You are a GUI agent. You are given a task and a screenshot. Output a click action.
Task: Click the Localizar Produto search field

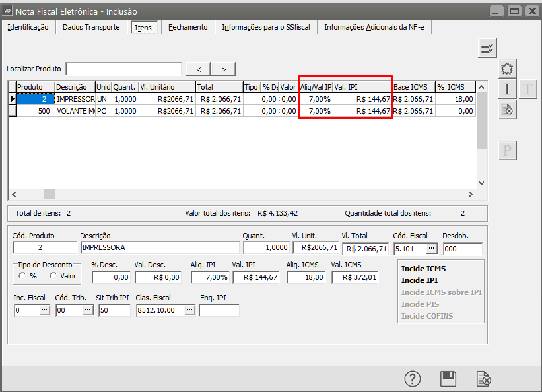(123, 69)
